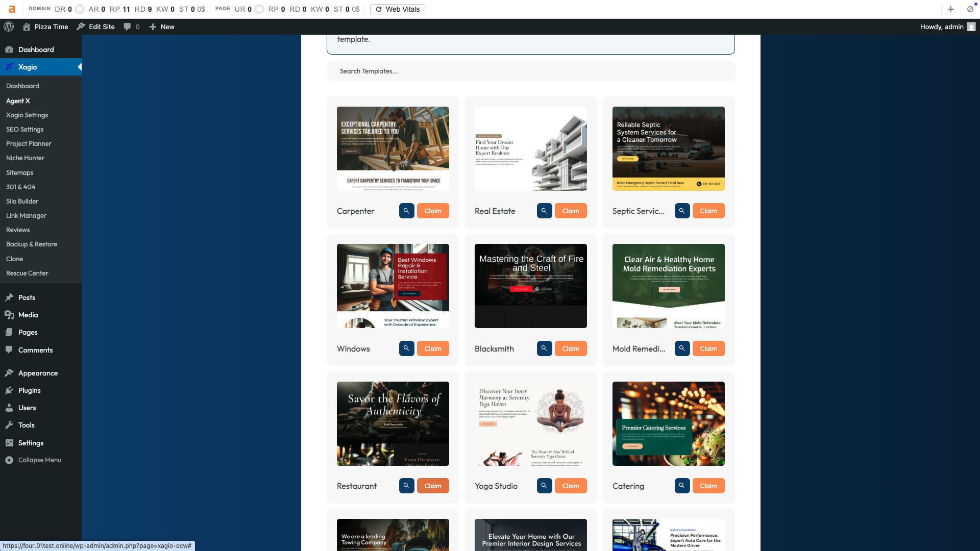Claim the Blacksmith template
980x551 pixels.
pos(571,348)
